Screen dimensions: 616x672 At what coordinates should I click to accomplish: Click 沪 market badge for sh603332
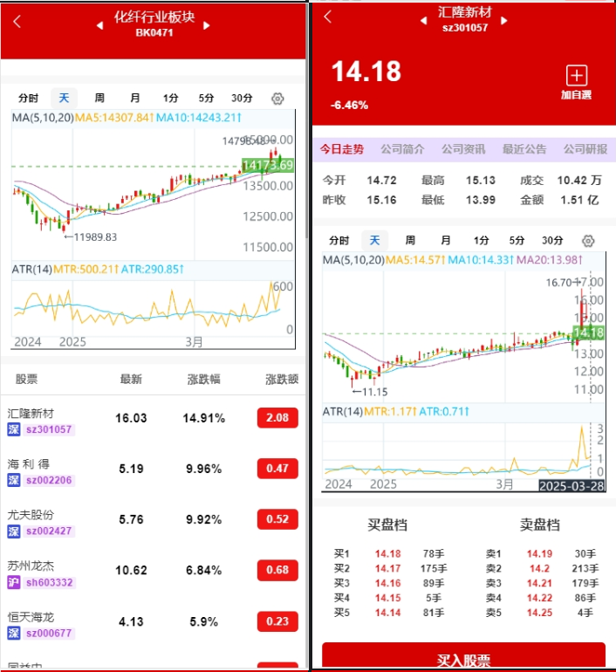pos(14,582)
